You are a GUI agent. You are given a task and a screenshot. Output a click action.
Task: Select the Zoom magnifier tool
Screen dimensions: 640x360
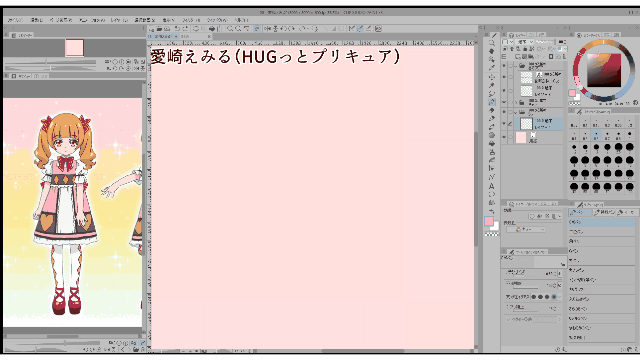[492, 42]
